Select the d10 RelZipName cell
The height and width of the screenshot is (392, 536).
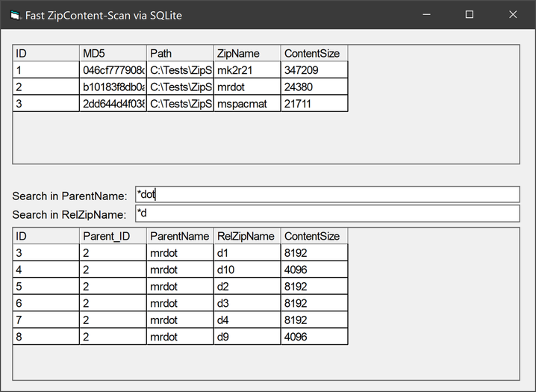click(247, 270)
